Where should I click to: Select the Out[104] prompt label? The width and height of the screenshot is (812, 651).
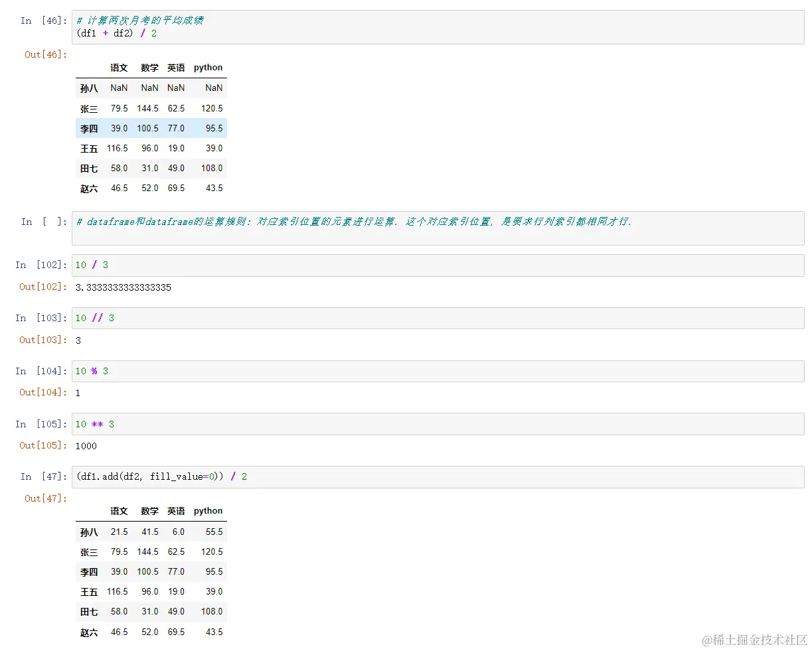pos(43,392)
